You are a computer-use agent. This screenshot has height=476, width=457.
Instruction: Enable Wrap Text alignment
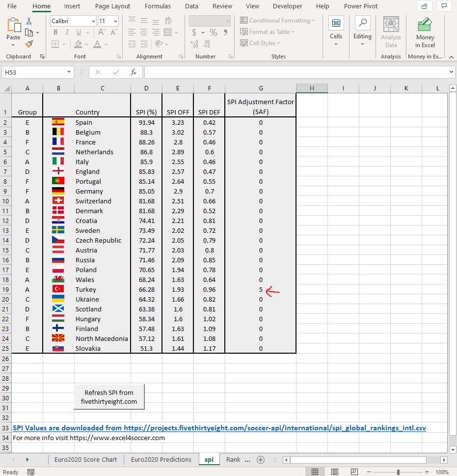click(168, 20)
